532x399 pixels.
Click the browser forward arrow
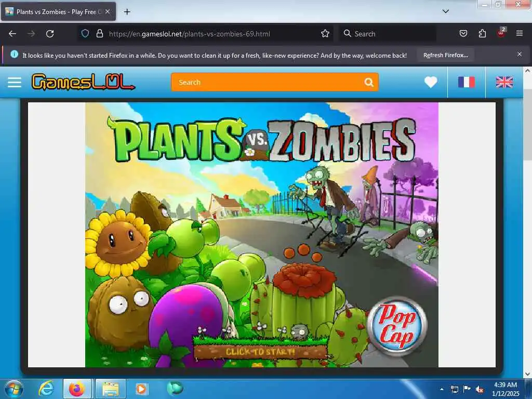[x=31, y=34]
